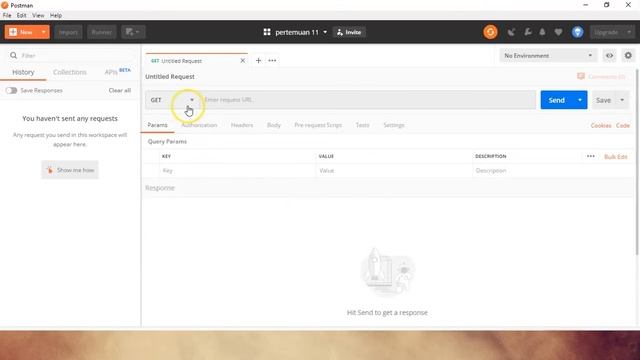Screen dimensions: 640x360
Task: Click the Runner button
Action: click(102, 32)
